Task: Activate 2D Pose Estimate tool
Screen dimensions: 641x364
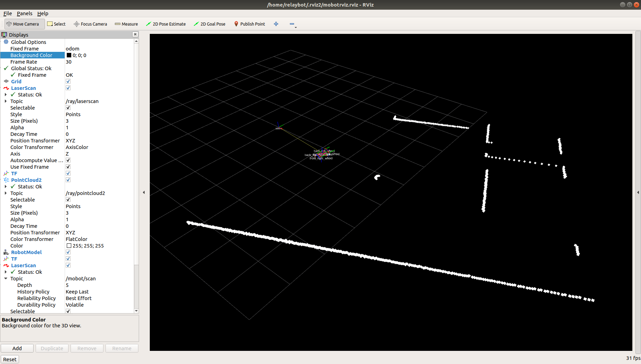Action: tap(166, 24)
